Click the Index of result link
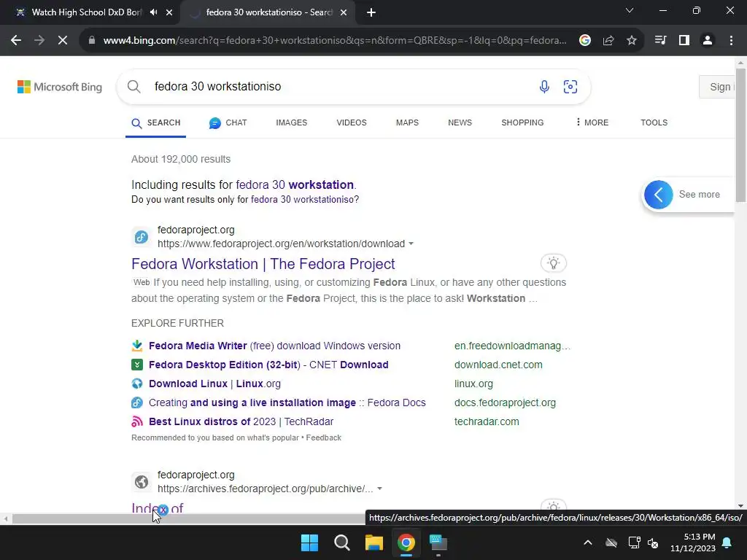 coord(158,507)
